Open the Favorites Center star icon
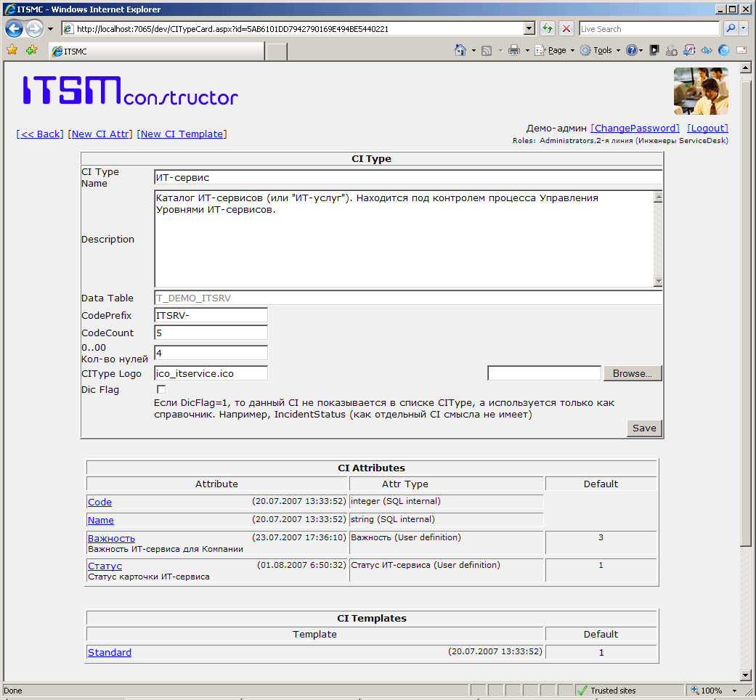The height and width of the screenshot is (700, 756). pyautogui.click(x=12, y=49)
